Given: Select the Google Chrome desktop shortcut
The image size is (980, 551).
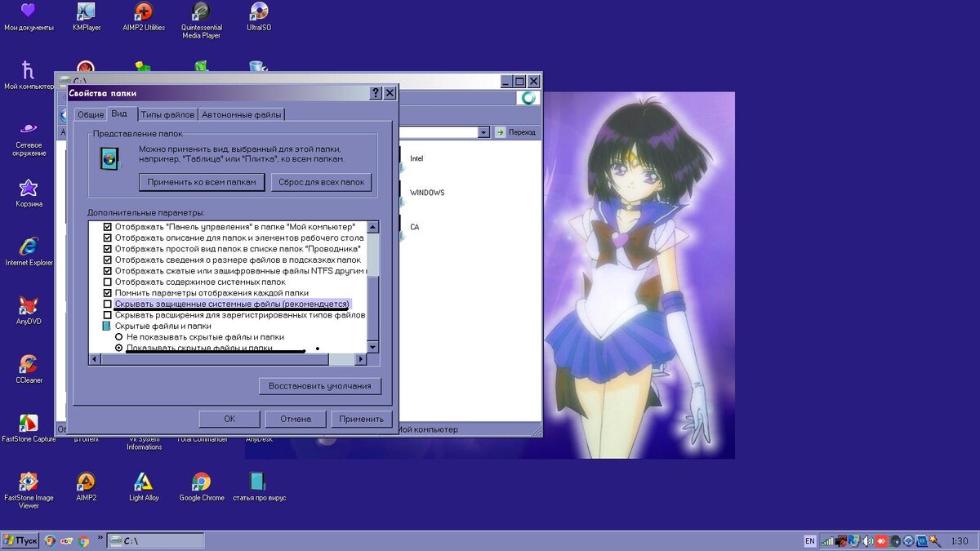Looking at the screenshot, I should (x=202, y=487).
